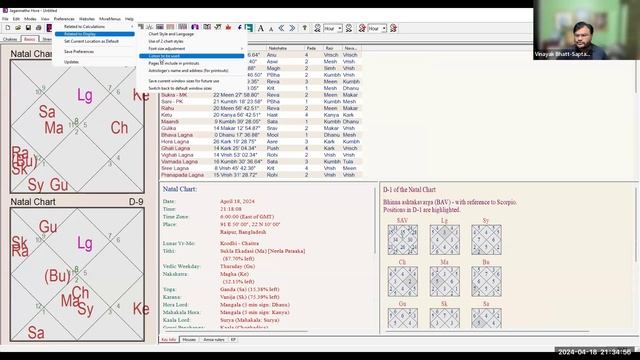This screenshot has width=640, height=360.
Task: Click the Pranapada Lagna table row
Action: (x=260, y=175)
